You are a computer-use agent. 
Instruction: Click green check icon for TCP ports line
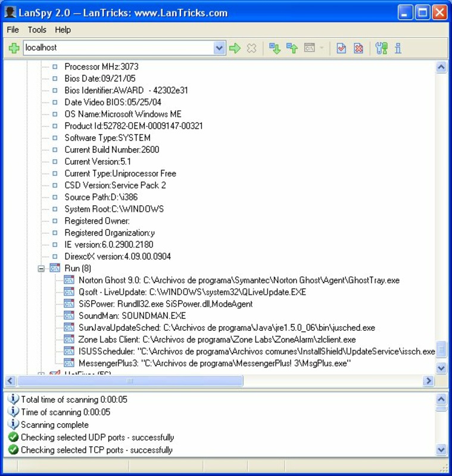pyautogui.click(x=13, y=450)
